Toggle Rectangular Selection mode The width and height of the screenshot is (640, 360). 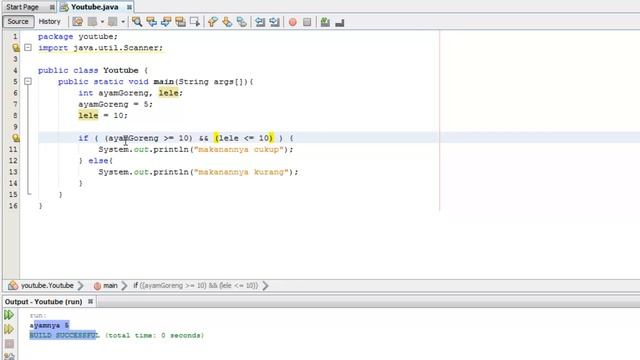tap(195, 22)
